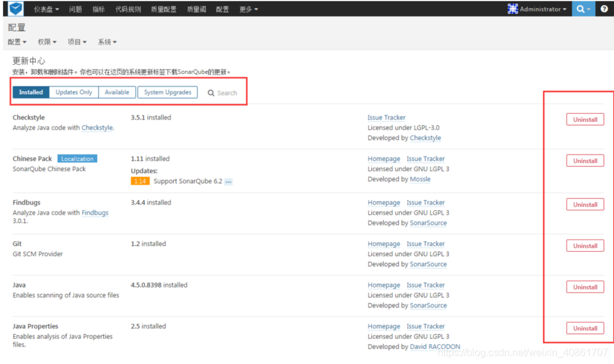
Task: Open 代码规则 in top navigation
Action: 128,9
